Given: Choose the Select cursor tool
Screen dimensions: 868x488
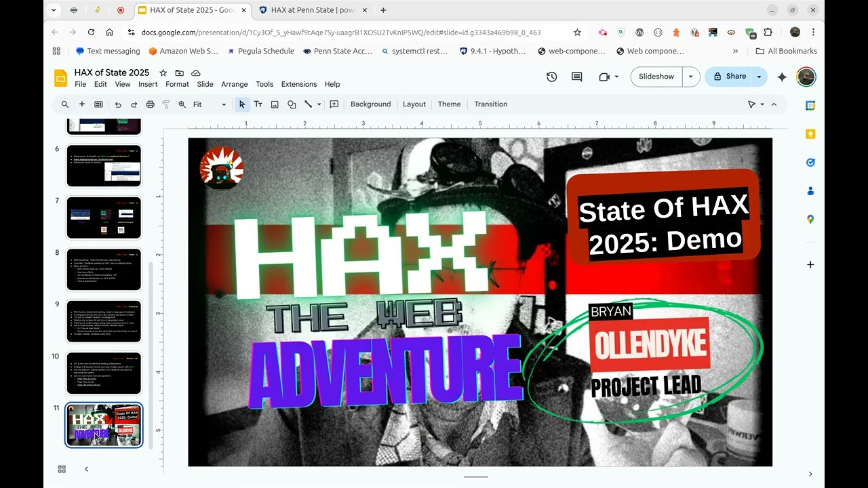Looking at the screenshot, I should click(x=242, y=104).
